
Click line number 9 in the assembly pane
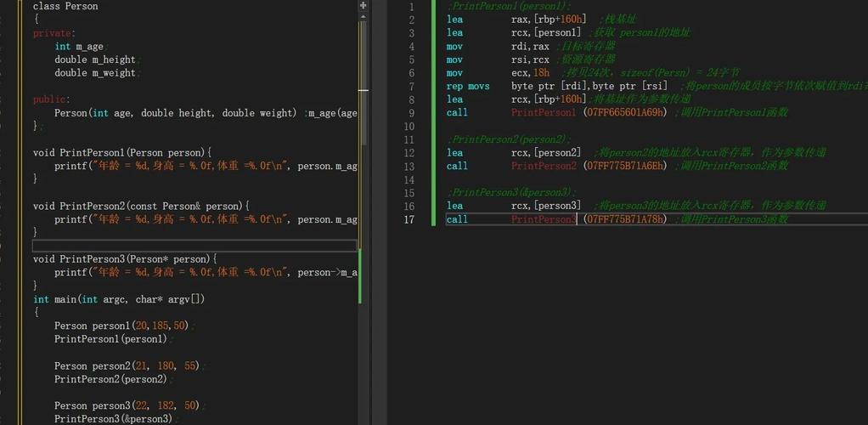[411, 113]
